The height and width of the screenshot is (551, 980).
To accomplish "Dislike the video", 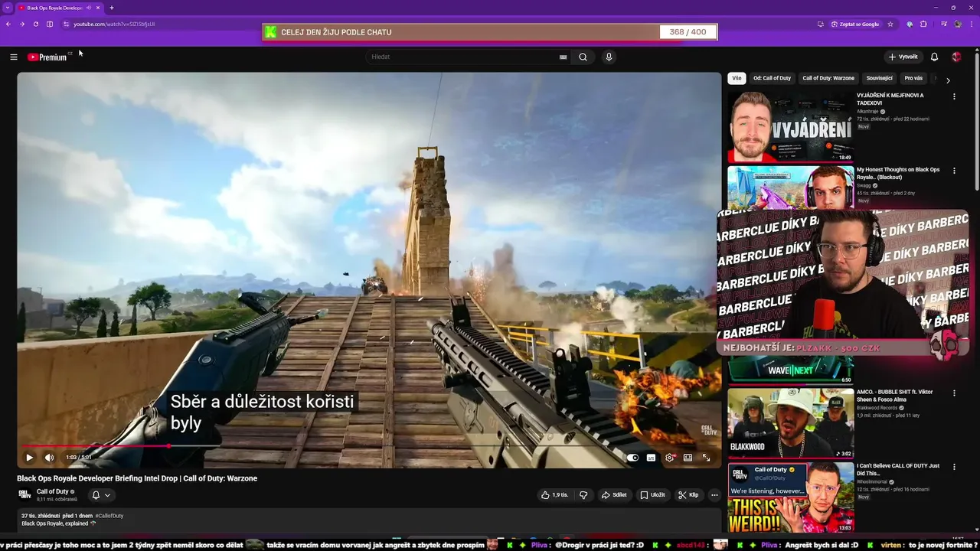I will (583, 495).
